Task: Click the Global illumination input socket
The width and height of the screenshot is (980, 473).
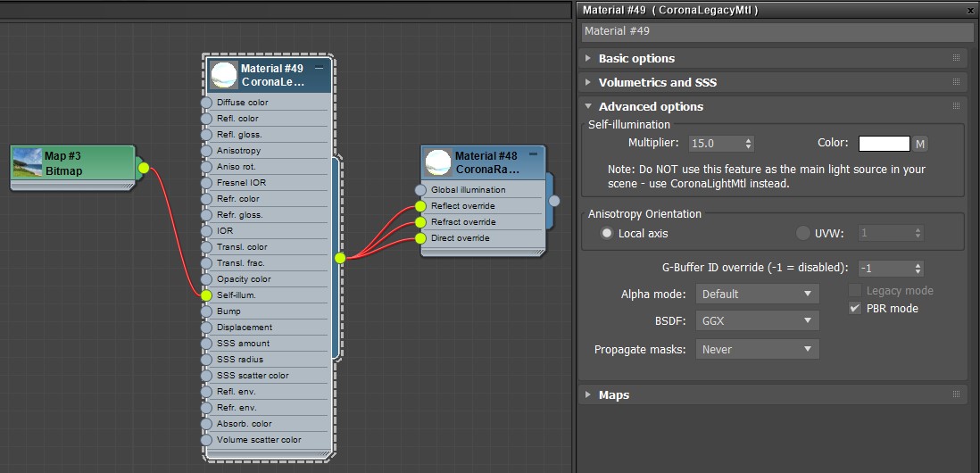Action: pyautogui.click(x=421, y=190)
